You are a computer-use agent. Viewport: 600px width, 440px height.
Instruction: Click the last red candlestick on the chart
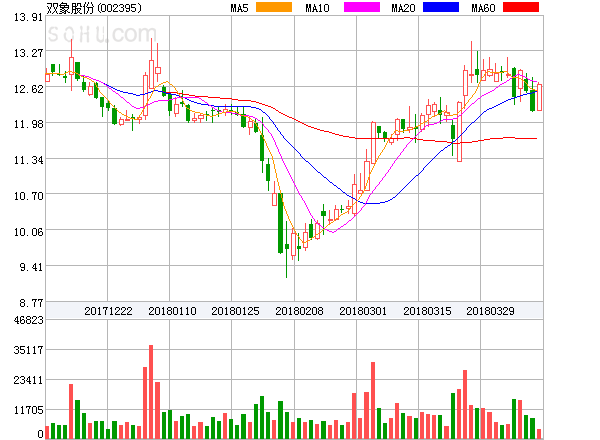540,98
